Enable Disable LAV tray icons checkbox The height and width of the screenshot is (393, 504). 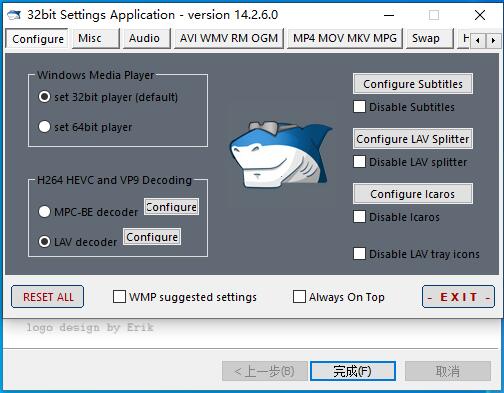359,254
